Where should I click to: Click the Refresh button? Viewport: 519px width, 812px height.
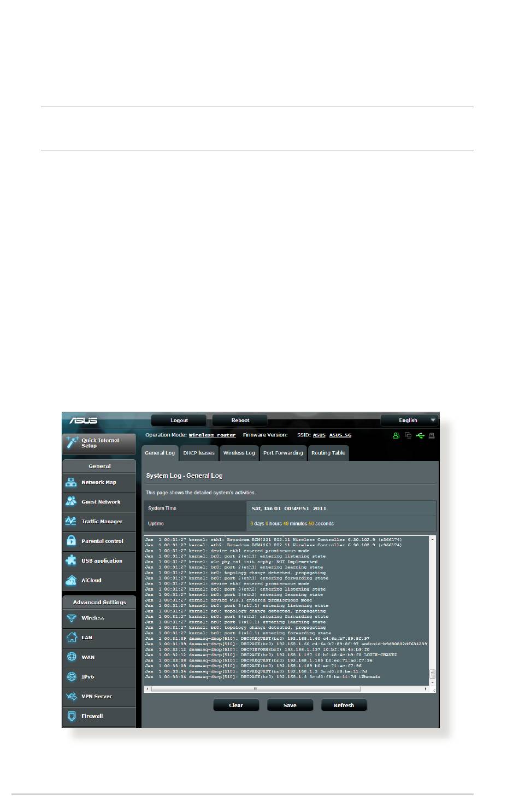coord(344,705)
